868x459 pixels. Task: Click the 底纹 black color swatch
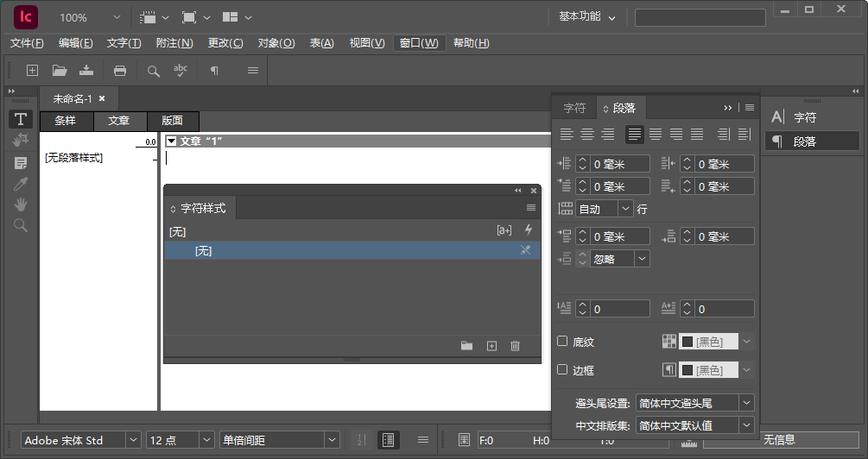click(708, 342)
